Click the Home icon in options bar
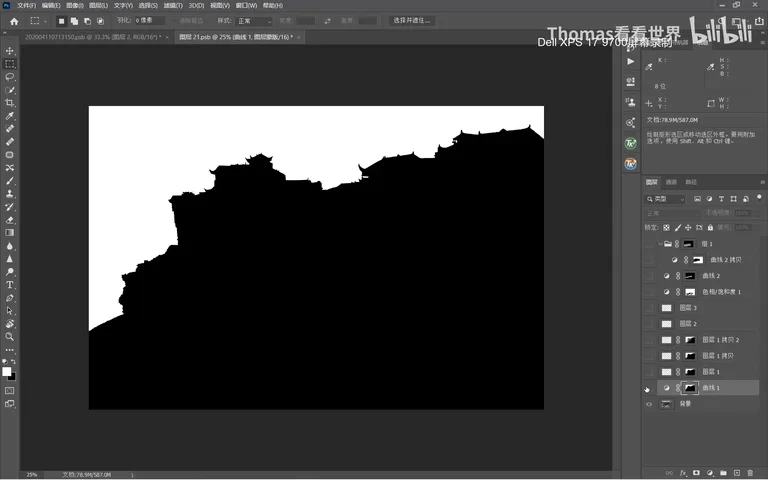Image resolution: width=768 pixels, height=480 pixels. pos(14,21)
